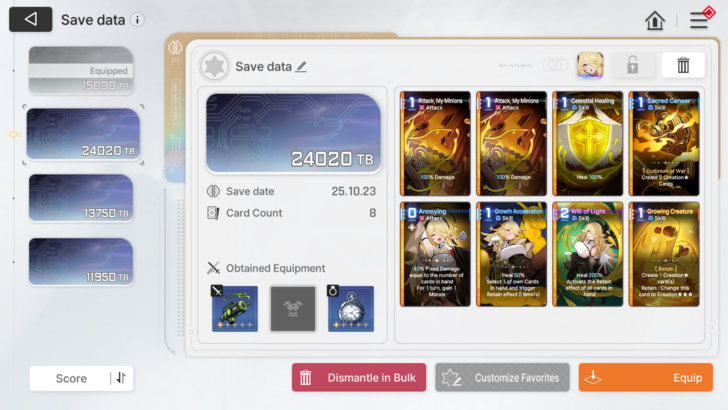Screen dimensions: 728x410
Task: Click the pencil icon to rename Save data
Action: 301,66
